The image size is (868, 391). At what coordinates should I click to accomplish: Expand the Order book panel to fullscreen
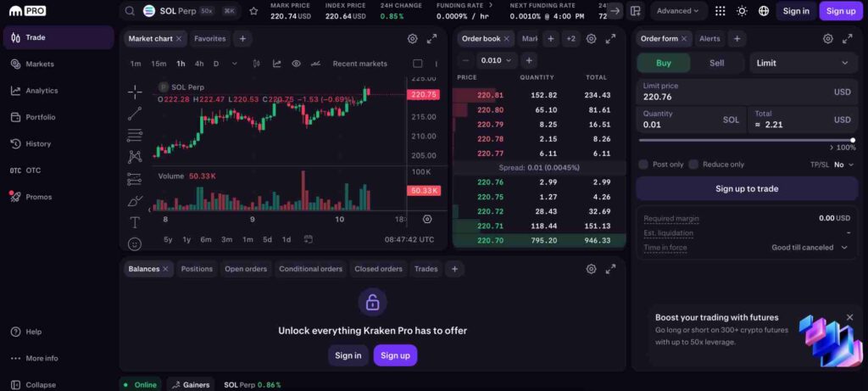(x=610, y=39)
